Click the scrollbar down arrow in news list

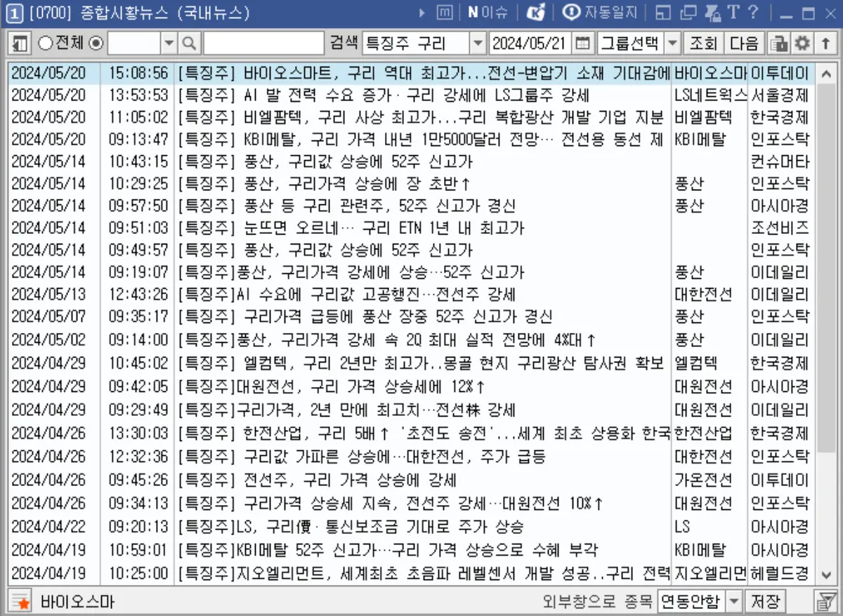tap(825, 575)
